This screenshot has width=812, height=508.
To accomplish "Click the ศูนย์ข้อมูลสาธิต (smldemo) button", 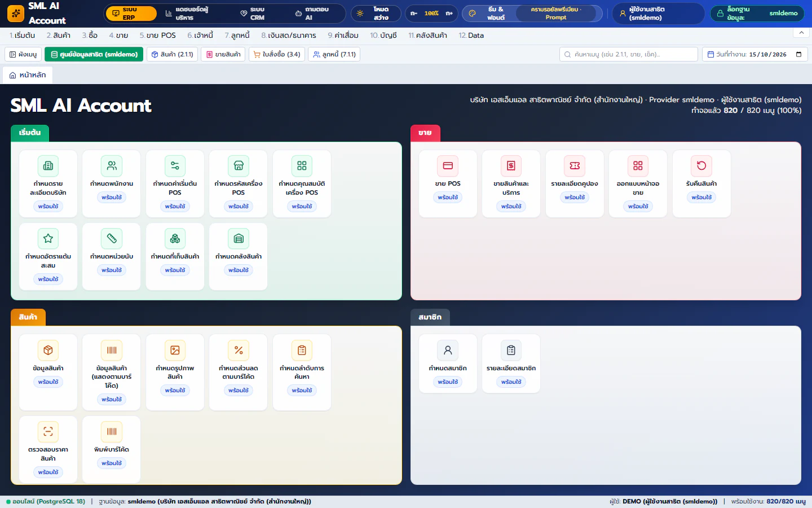I will coord(94,54).
